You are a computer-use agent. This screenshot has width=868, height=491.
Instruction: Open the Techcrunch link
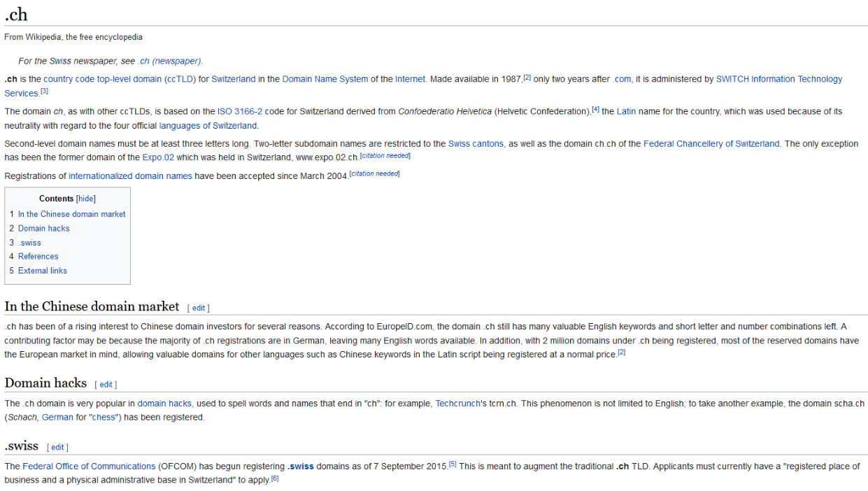click(x=458, y=404)
